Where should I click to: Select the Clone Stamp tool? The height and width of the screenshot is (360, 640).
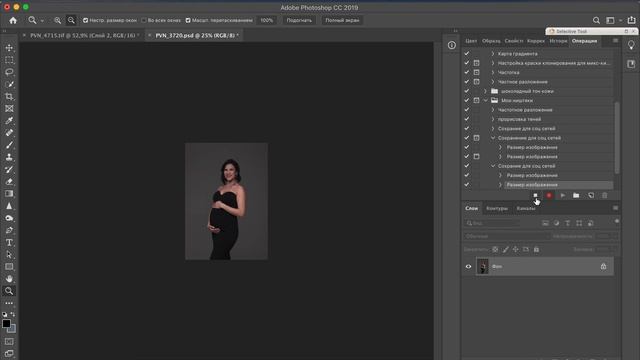9,158
